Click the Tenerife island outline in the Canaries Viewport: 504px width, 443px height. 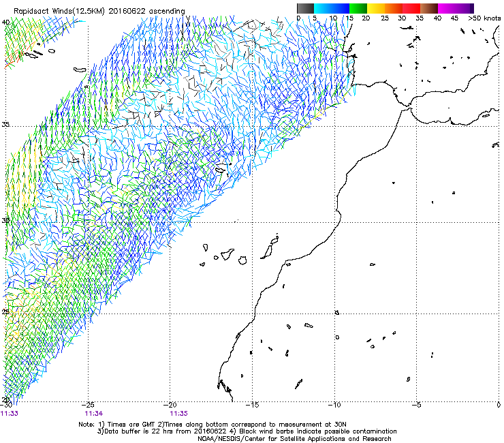tap(227, 254)
